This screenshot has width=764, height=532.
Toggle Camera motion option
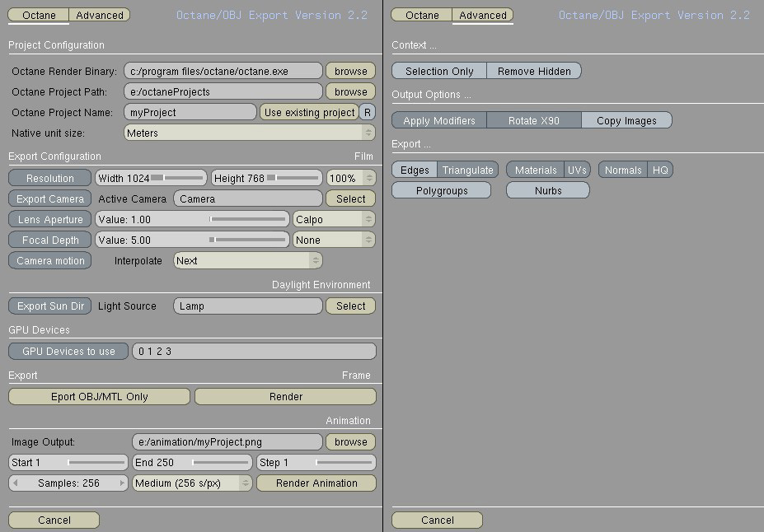tap(49, 260)
